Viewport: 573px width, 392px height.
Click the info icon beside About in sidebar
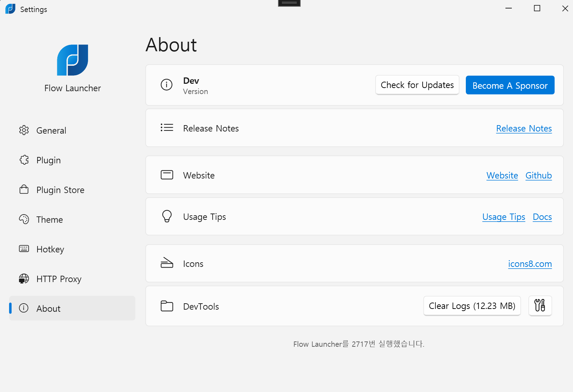pos(24,308)
